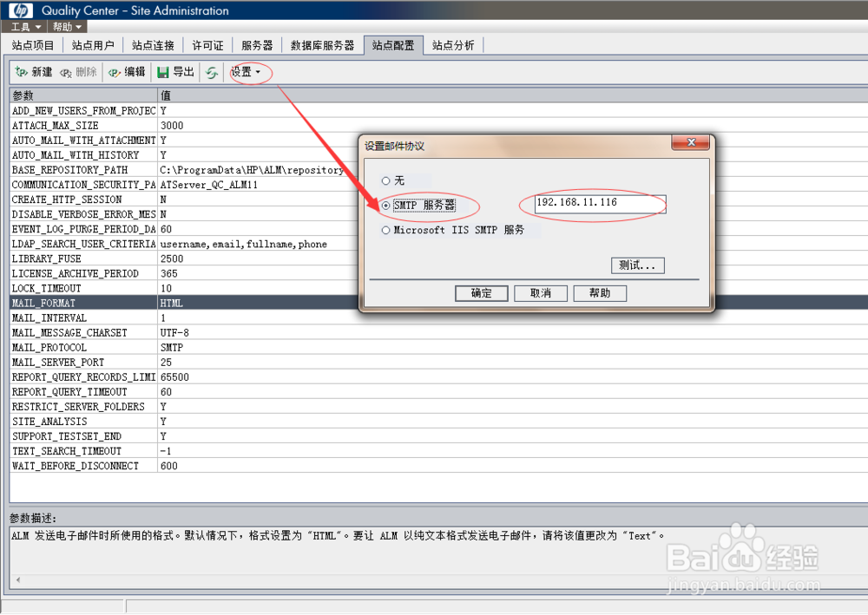Select the DISABLE_VERBOSE_ERROR_MES row
The width and height of the screenshot is (868, 615).
pyautogui.click(x=438, y=214)
